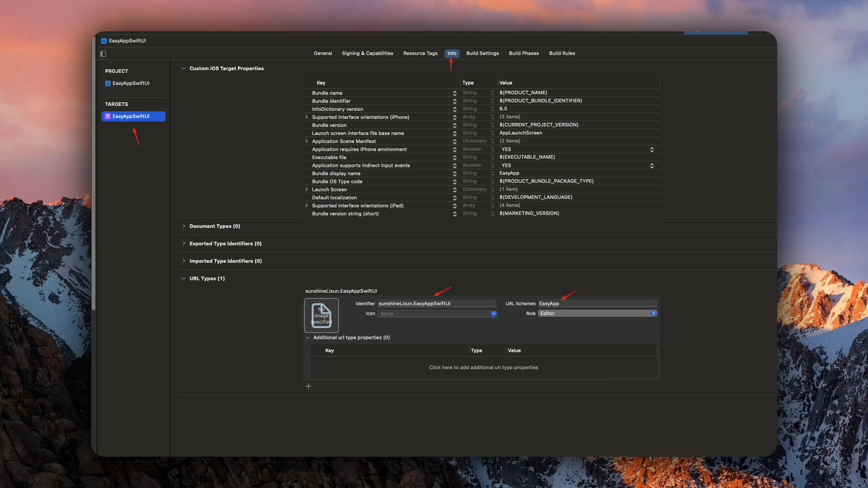Open the Signing & Capabilities tab
868x488 pixels.
(367, 53)
